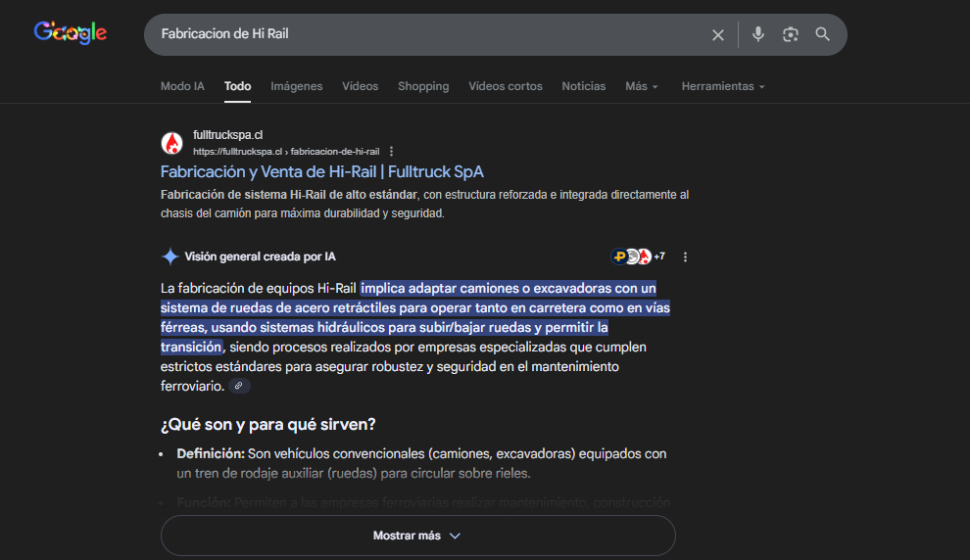The height and width of the screenshot is (560, 970).
Task: Click the magnifier search button
Action: click(823, 34)
